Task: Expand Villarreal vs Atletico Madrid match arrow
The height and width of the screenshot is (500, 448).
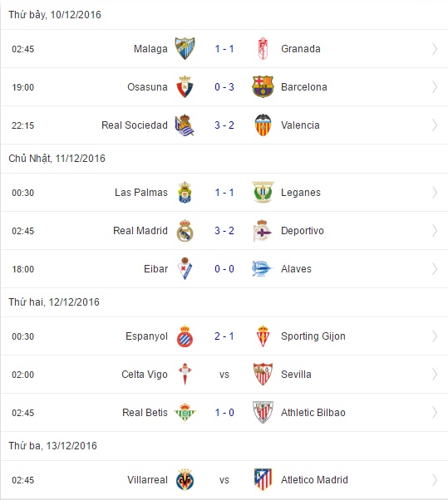Action: coord(435,480)
